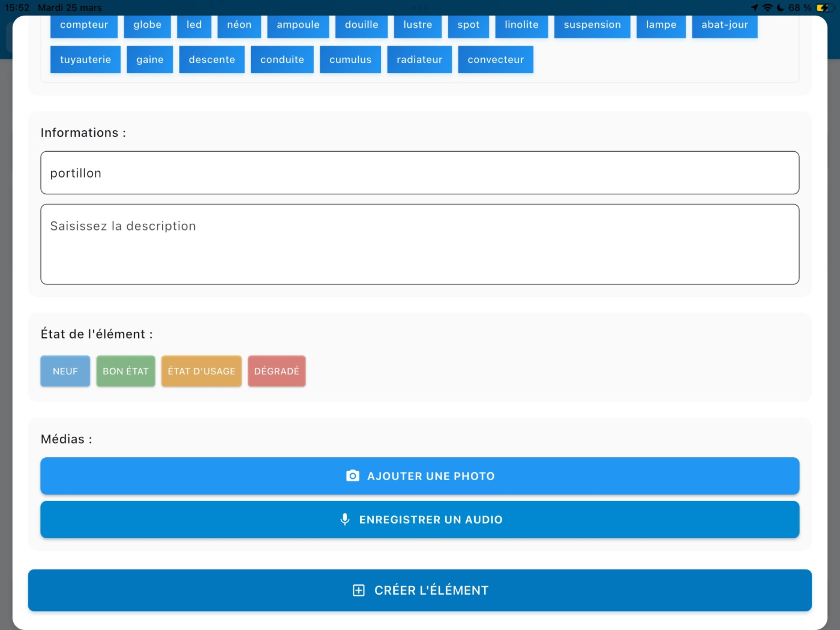Select the DÉGRADÉ condition
The image size is (840, 630).
pyautogui.click(x=276, y=371)
